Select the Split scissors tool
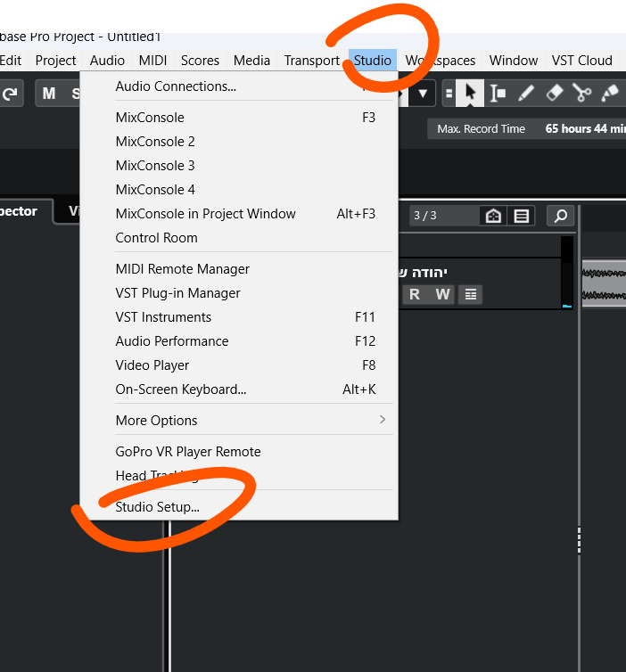The width and height of the screenshot is (626, 672). (581, 93)
